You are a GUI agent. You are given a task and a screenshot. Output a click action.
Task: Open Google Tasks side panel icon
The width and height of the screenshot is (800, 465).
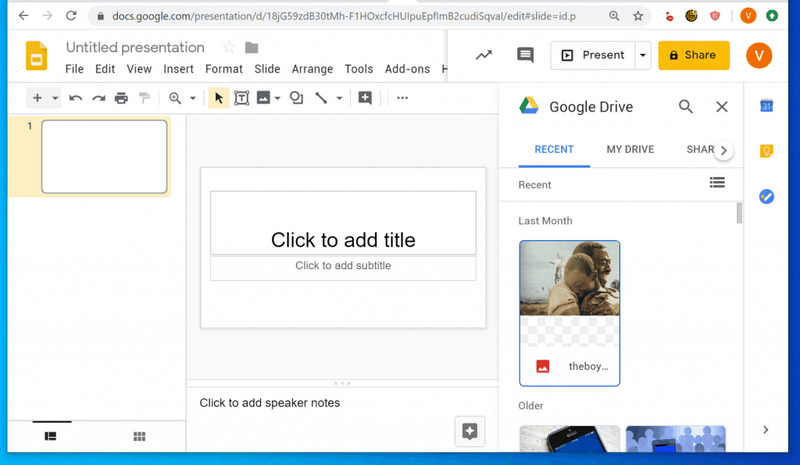tap(766, 196)
